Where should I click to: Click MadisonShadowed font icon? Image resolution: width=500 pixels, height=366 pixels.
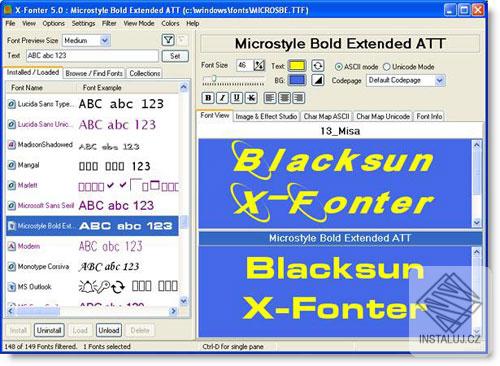pos(12,145)
